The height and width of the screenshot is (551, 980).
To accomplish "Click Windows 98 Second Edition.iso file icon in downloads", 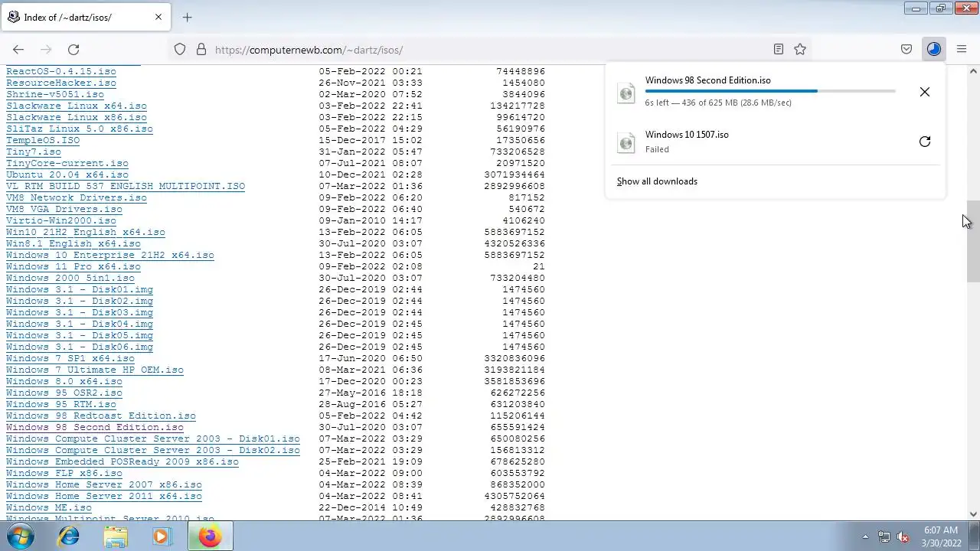I will pos(626,93).
